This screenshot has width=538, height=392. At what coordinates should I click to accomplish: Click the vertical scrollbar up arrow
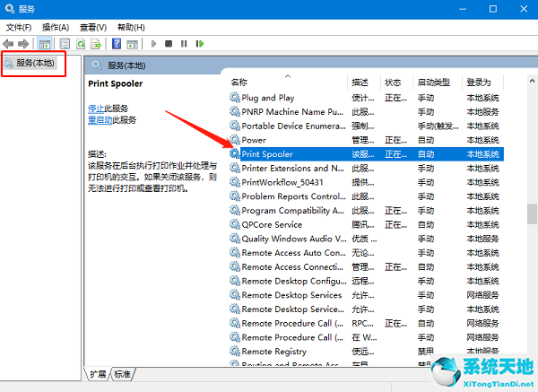pos(532,81)
